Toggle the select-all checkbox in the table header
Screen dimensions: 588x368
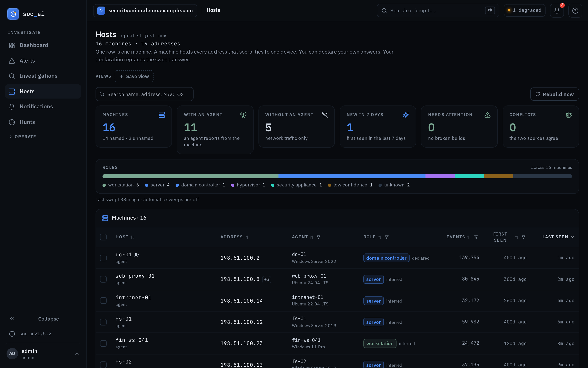click(103, 237)
